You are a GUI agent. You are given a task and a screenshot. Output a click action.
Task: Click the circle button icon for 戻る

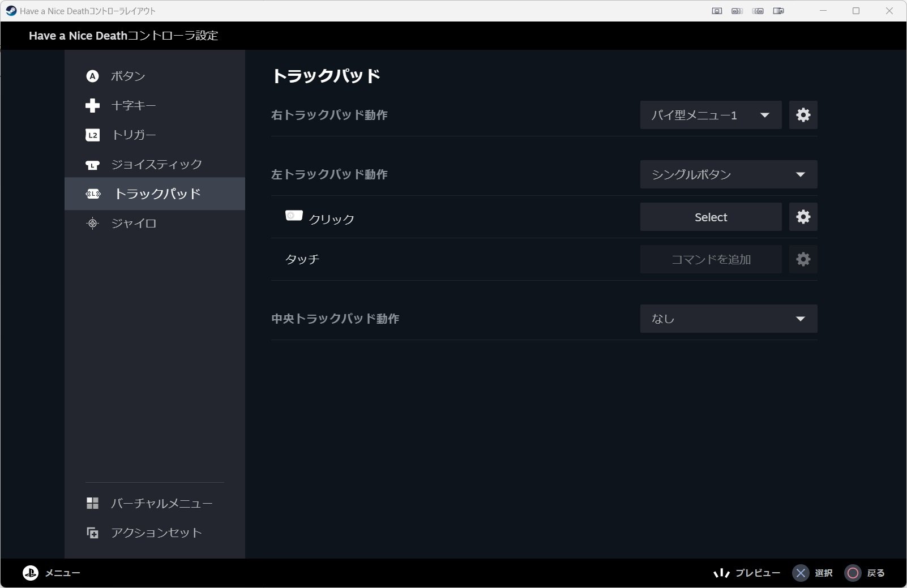[x=853, y=573]
